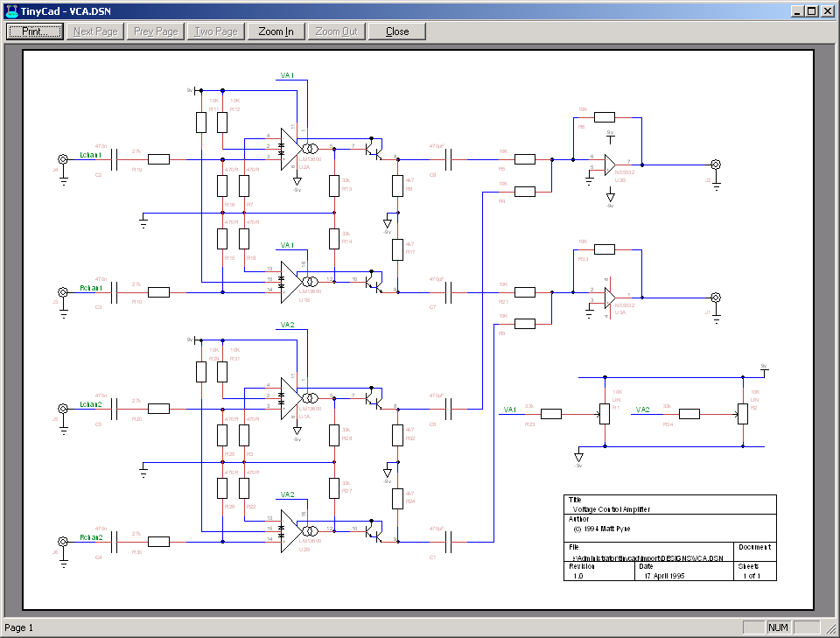The width and height of the screenshot is (840, 638).
Task: Close the print preview with Close button
Action: [397, 32]
